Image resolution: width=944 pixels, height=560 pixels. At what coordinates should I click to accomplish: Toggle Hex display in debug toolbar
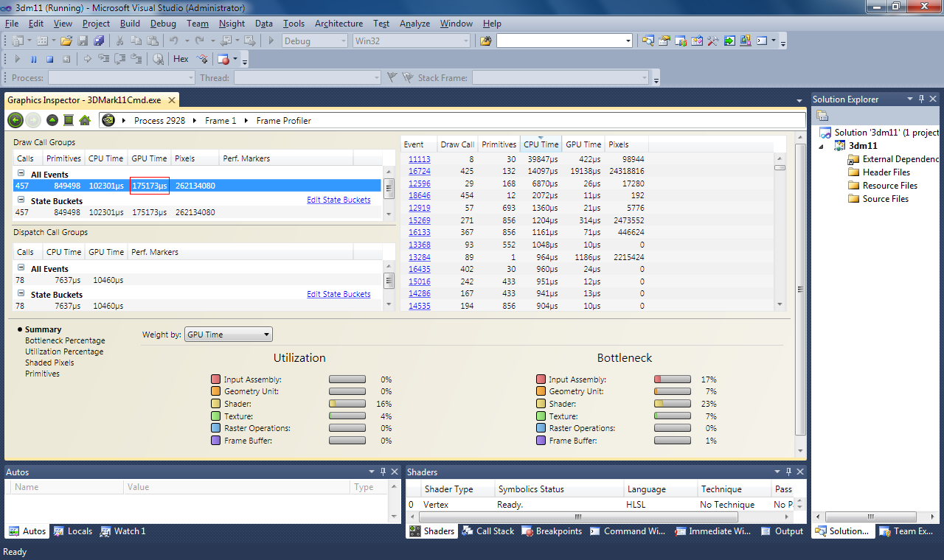point(181,59)
